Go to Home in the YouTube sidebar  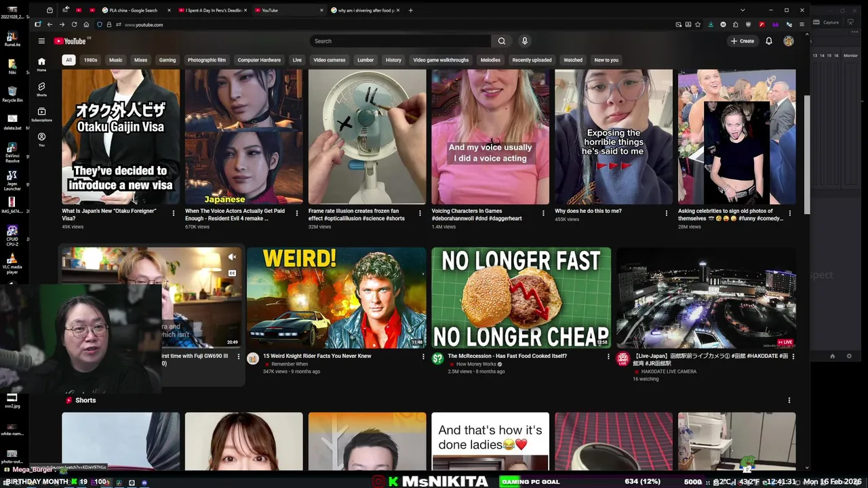(x=41, y=64)
